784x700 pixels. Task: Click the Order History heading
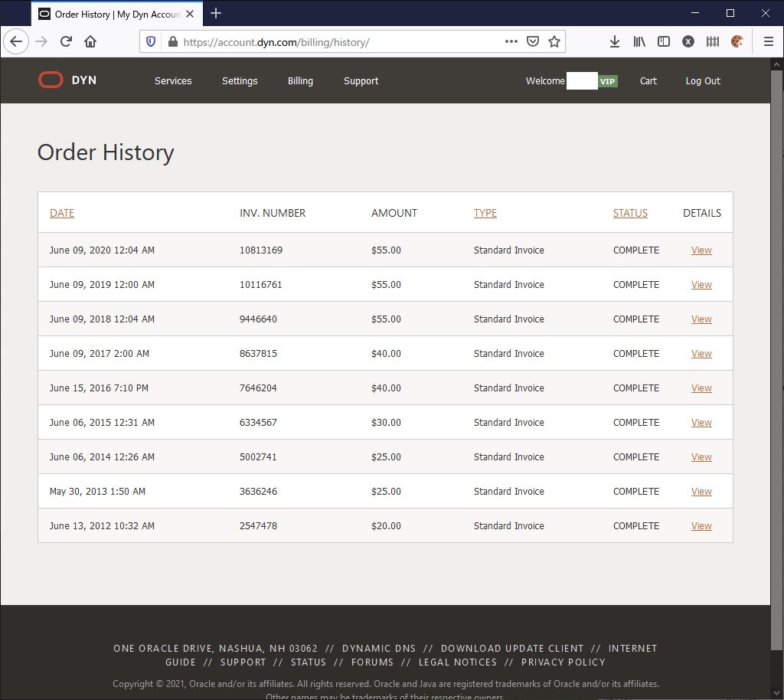[x=106, y=152]
